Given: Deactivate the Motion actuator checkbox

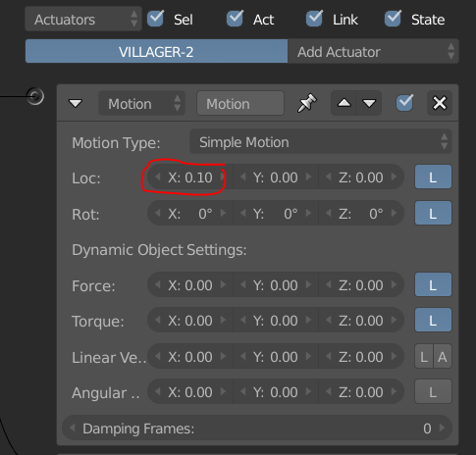Looking at the screenshot, I should coord(404,103).
